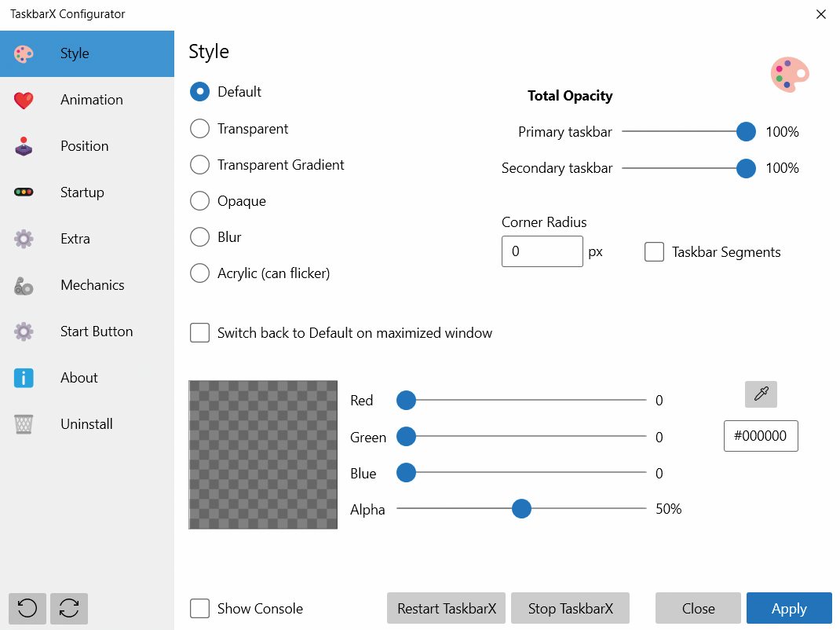Viewport: 840px width, 630px height.
Task: Click the Stop TaskbarX button
Action: point(570,608)
